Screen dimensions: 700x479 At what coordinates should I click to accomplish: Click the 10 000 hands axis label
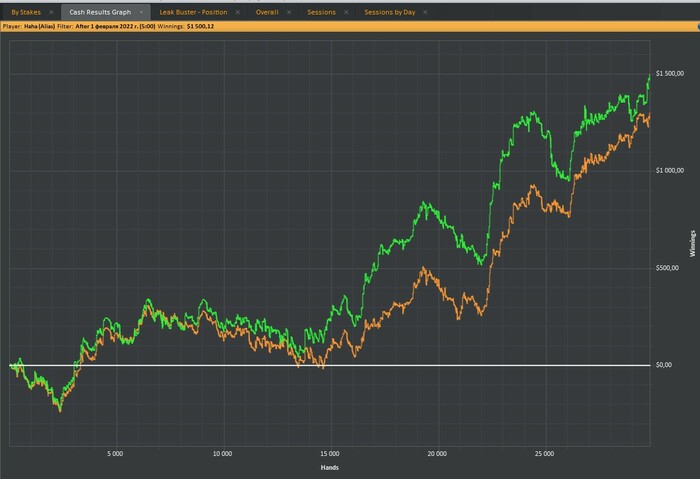pyautogui.click(x=222, y=454)
